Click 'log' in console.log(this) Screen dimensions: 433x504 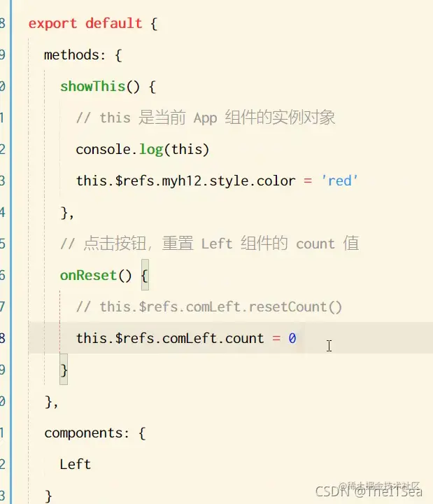click(x=151, y=150)
